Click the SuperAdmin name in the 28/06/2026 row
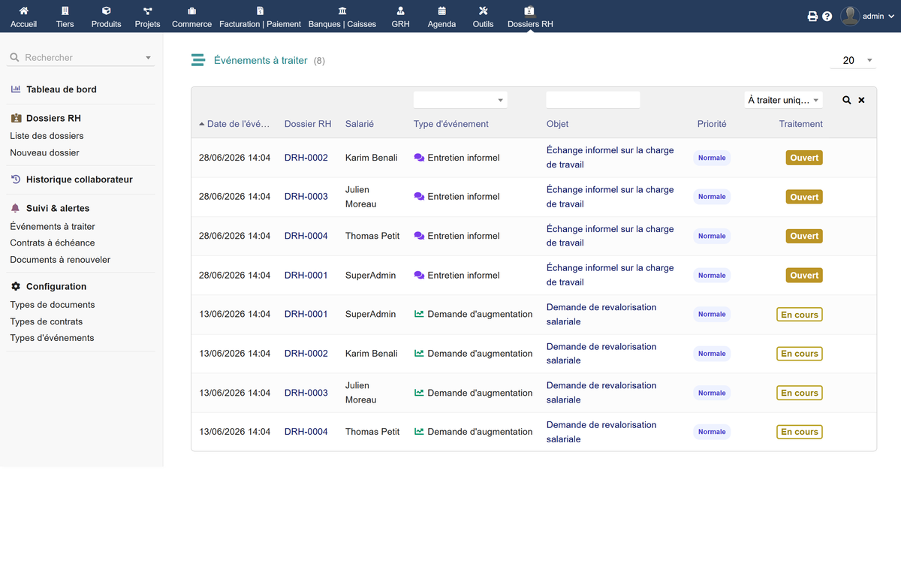The width and height of the screenshot is (901, 588). [370, 276]
